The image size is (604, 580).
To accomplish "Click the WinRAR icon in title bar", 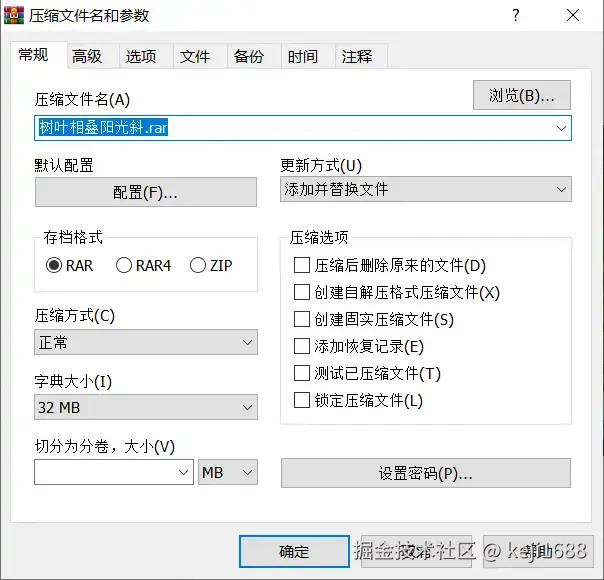I will [15, 15].
